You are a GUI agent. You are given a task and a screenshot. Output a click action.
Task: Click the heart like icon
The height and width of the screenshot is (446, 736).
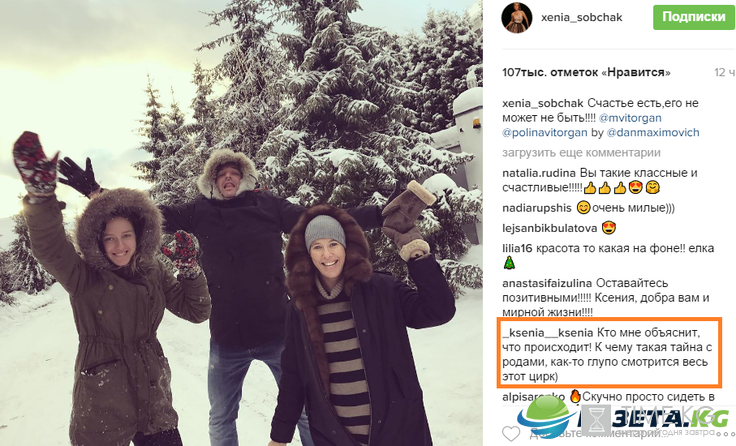(x=511, y=433)
